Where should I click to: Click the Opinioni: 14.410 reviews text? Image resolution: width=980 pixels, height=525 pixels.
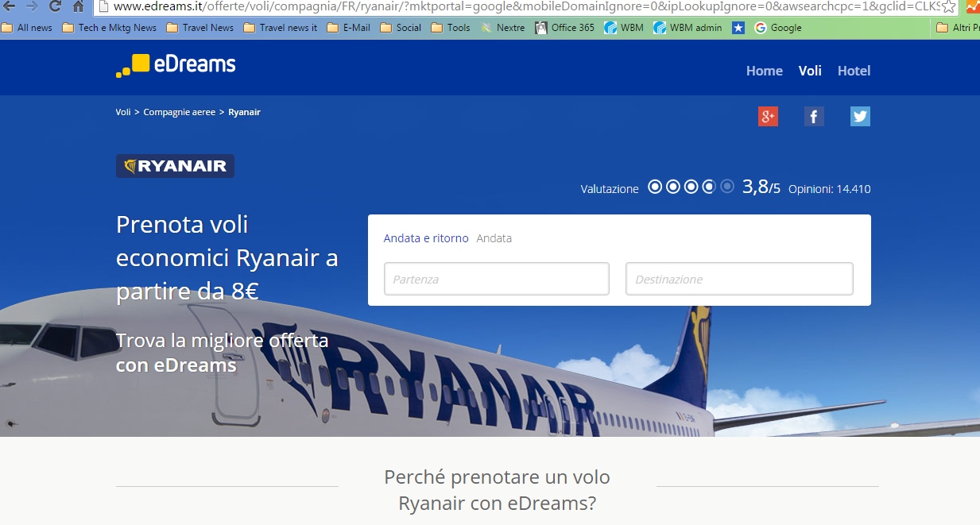[x=830, y=189]
